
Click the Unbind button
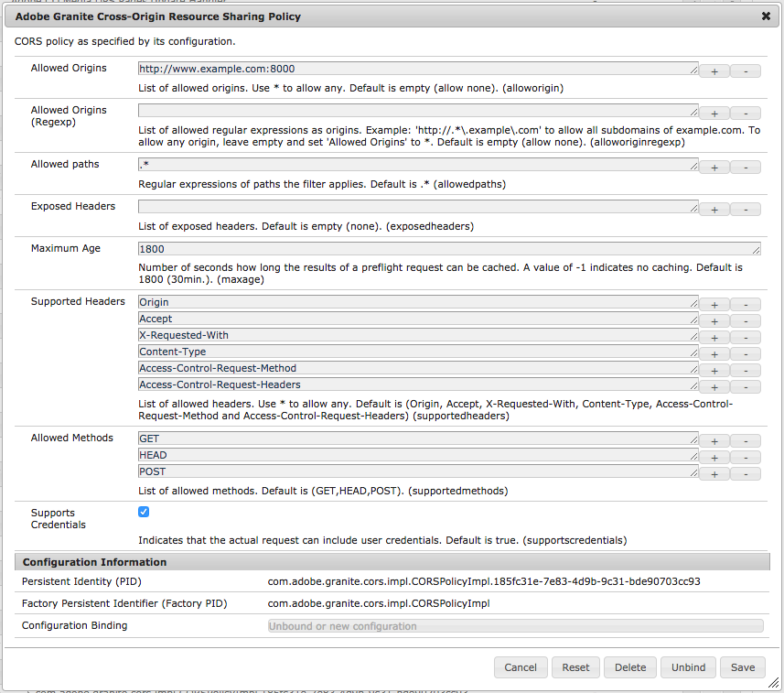pyautogui.click(x=688, y=667)
